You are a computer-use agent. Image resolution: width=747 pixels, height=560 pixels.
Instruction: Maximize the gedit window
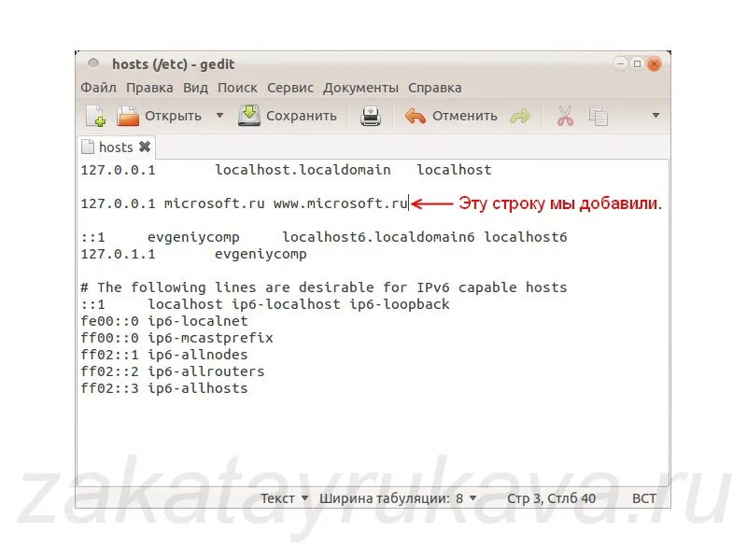pyautogui.click(x=637, y=63)
